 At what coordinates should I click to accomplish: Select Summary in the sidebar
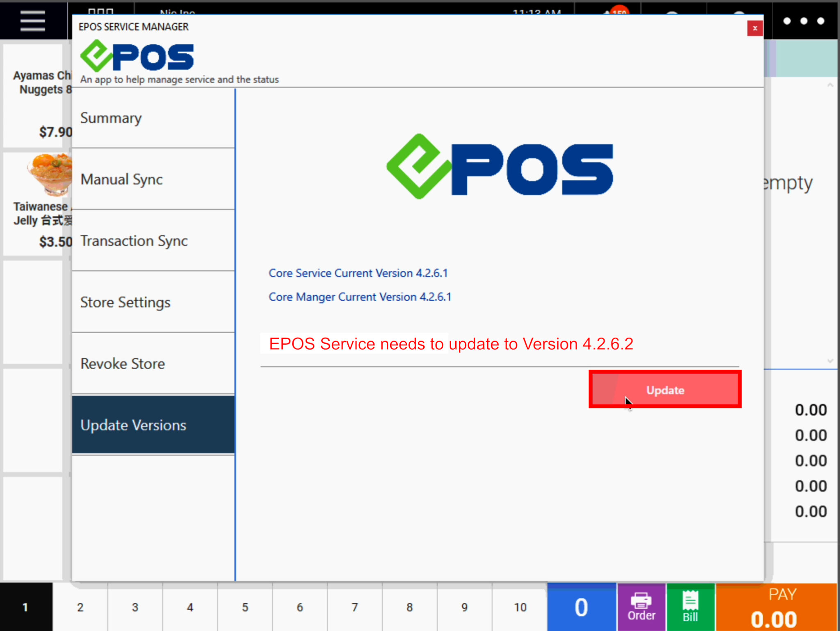[111, 118]
